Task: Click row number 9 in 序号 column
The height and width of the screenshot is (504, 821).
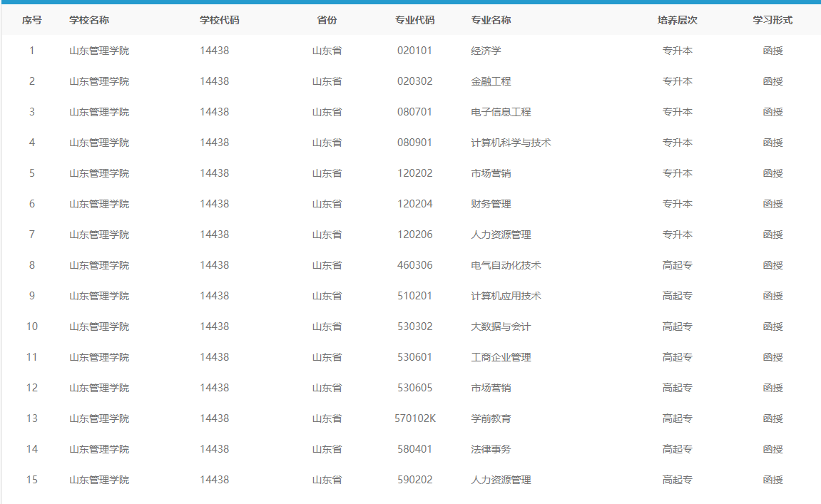Action: pyautogui.click(x=32, y=297)
